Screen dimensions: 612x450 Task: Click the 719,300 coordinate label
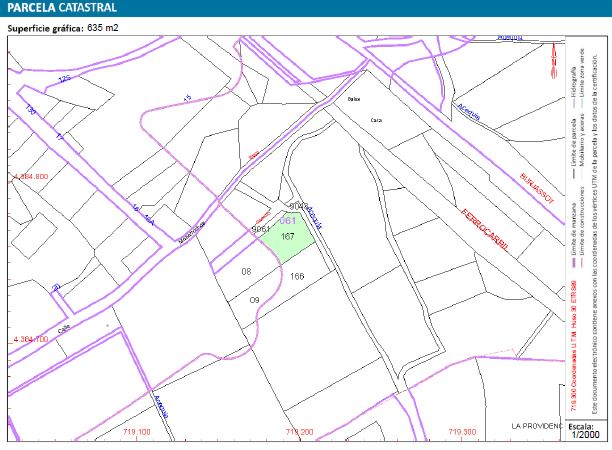point(461,432)
